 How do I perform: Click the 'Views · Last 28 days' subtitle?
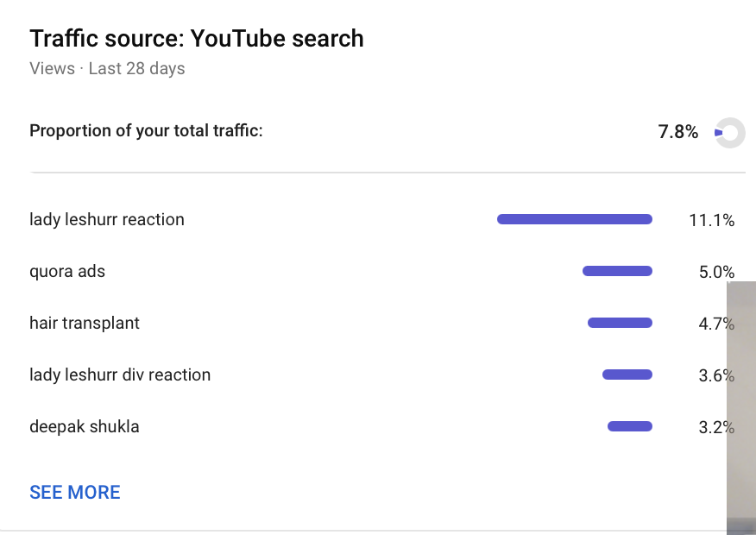107,68
